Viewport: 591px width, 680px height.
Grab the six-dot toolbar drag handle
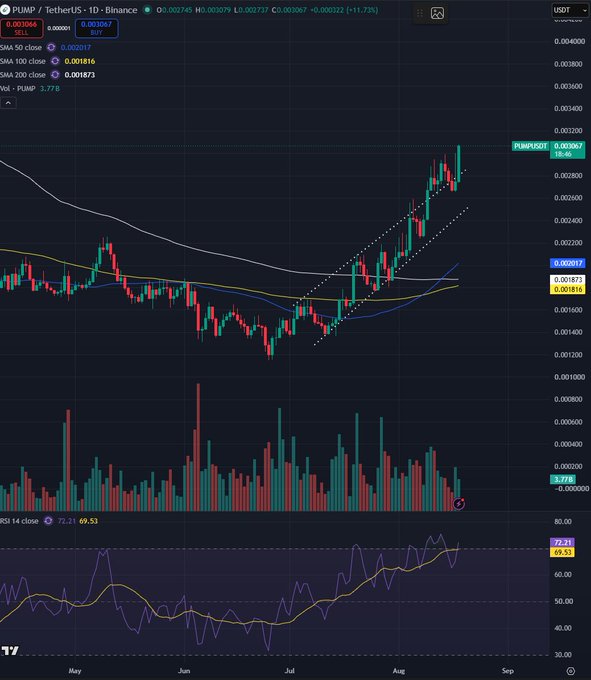[420, 13]
